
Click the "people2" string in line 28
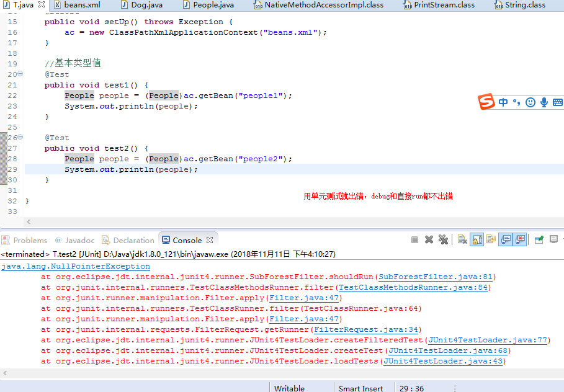pyautogui.click(x=260, y=159)
